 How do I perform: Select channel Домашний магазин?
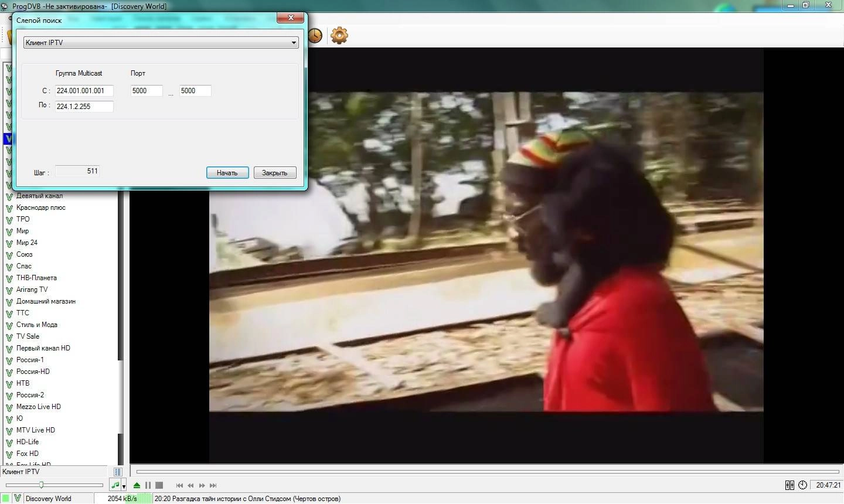coord(46,301)
